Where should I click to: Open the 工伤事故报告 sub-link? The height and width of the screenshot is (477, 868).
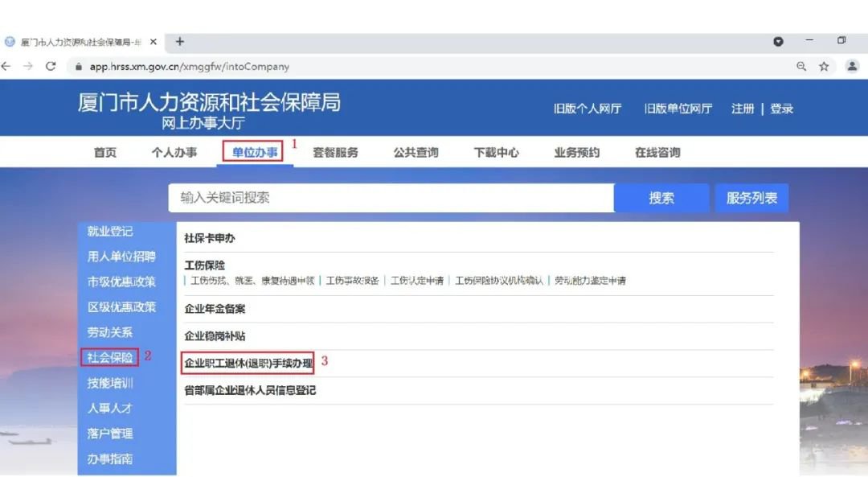352,280
